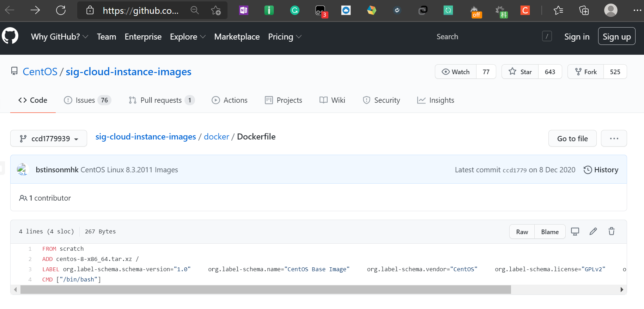Open the zoom magnifier in address bar
This screenshot has height=309, width=644.
(x=195, y=10)
